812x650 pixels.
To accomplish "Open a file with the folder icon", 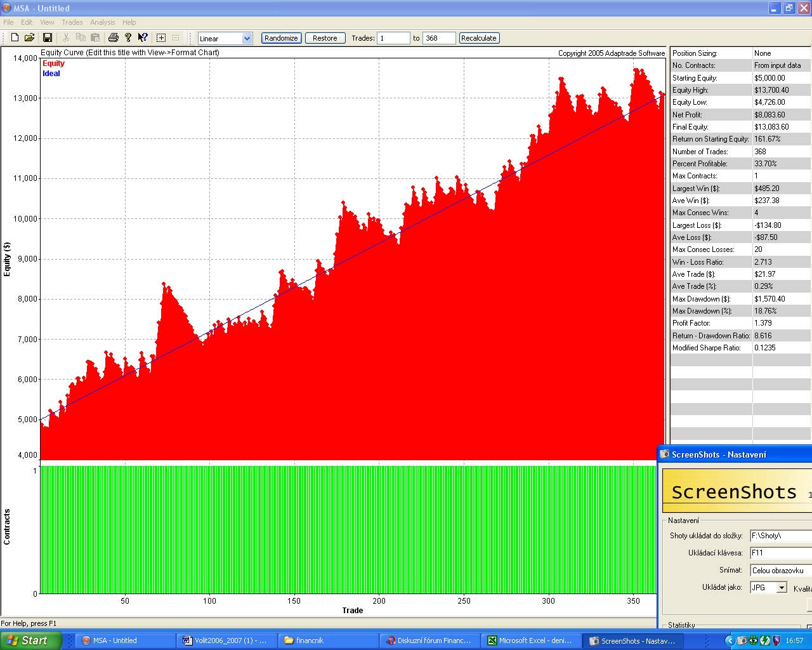I will point(29,38).
